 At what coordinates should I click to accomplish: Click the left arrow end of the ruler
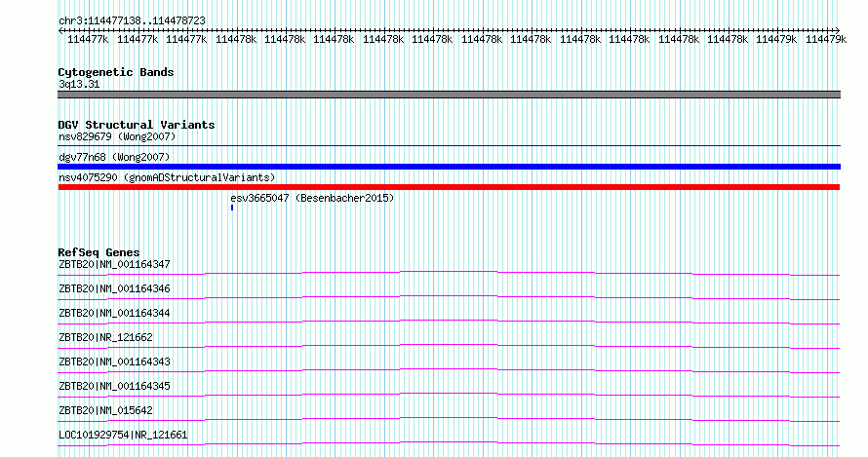(x=60, y=30)
